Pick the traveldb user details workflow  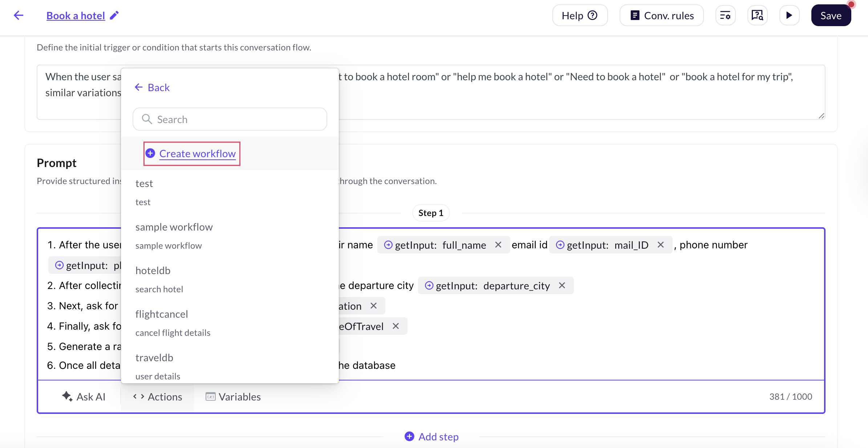click(x=154, y=358)
